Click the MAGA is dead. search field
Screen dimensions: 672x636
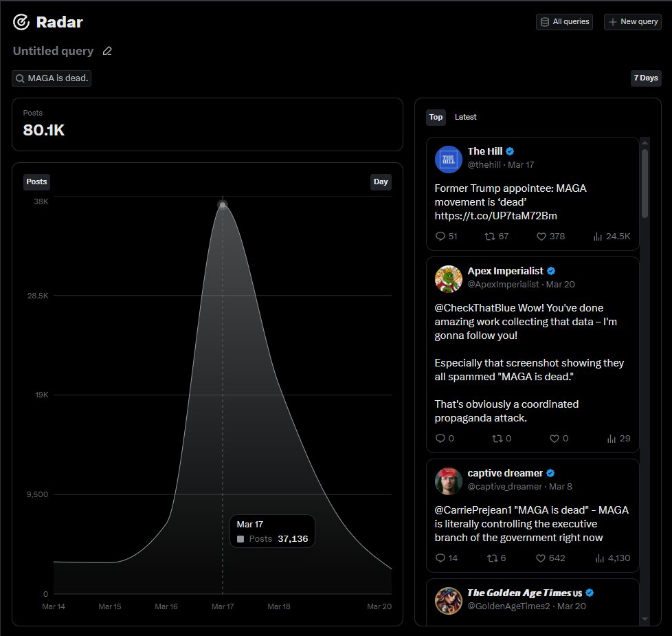pos(52,78)
